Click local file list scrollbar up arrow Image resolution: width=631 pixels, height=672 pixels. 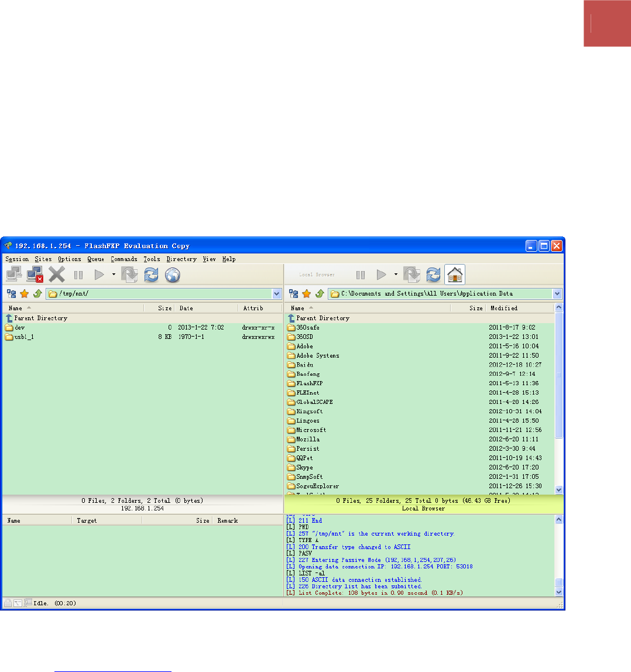[x=559, y=307]
